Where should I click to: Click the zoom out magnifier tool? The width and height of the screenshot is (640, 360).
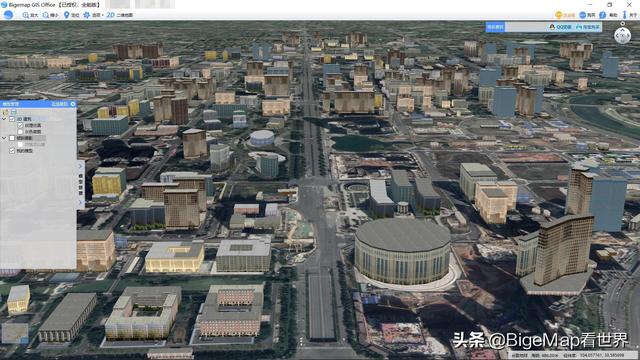click(51, 15)
